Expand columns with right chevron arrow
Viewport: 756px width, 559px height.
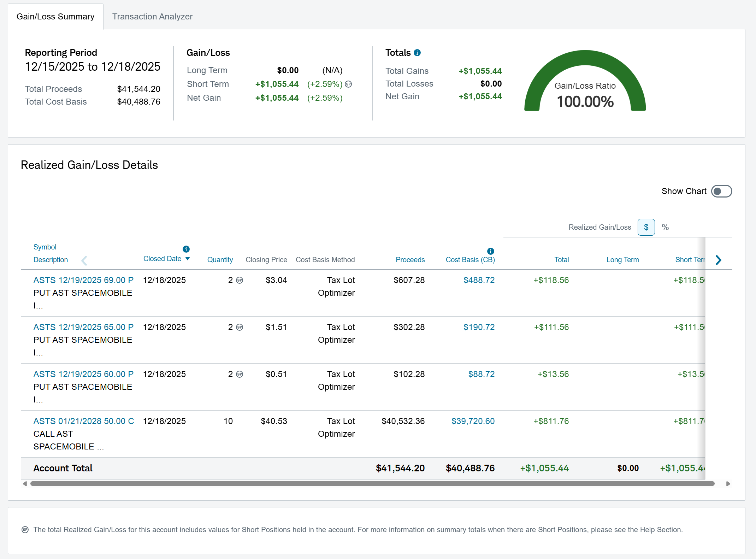coord(718,260)
